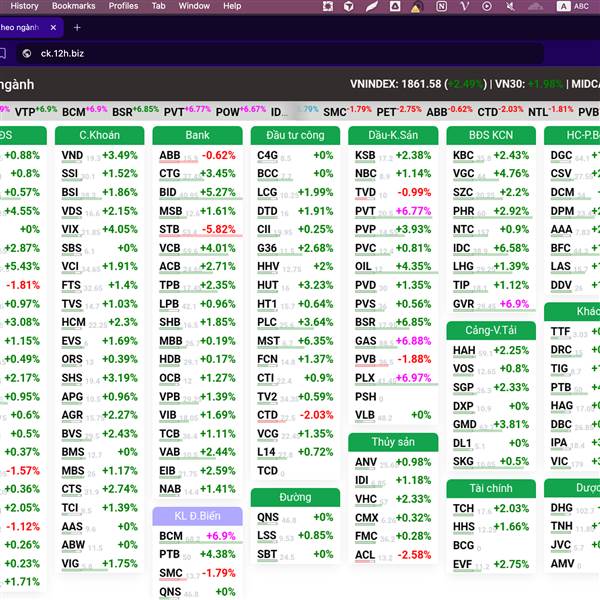
Task: Select STB -5.82% stock row
Action: click(x=197, y=230)
